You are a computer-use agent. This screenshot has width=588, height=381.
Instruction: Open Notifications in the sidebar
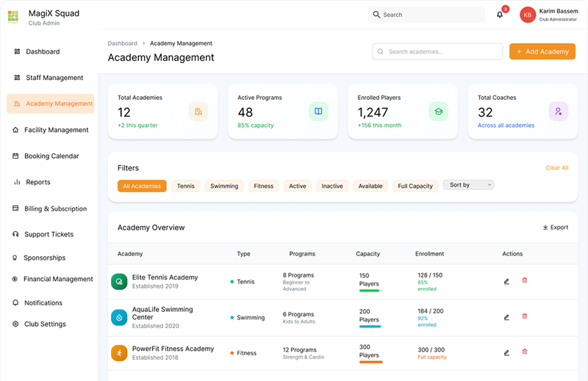coord(37,302)
